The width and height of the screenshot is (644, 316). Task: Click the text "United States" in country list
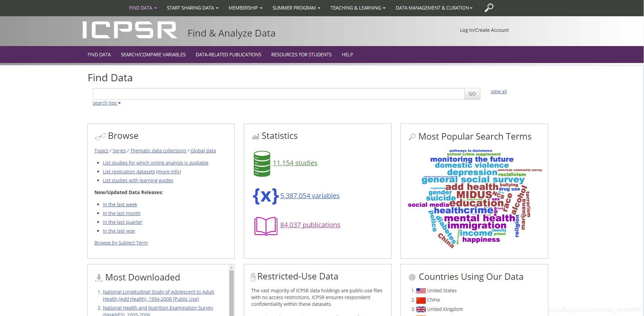pyautogui.click(x=442, y=291)
